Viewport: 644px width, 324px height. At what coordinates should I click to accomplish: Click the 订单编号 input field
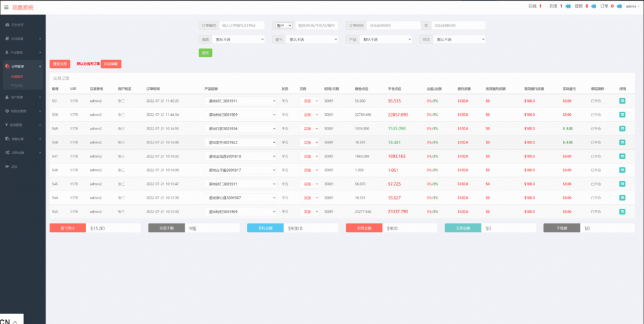point(243,26)
